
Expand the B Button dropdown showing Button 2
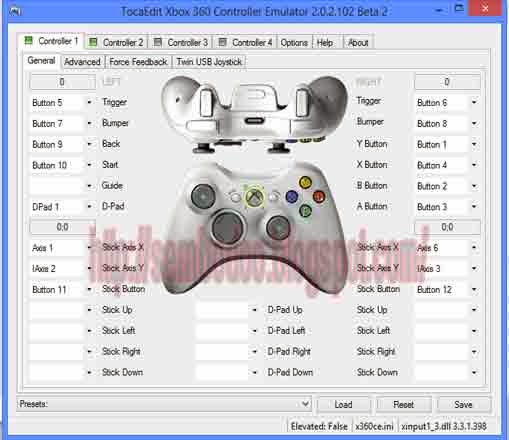(x=474, y=186)
